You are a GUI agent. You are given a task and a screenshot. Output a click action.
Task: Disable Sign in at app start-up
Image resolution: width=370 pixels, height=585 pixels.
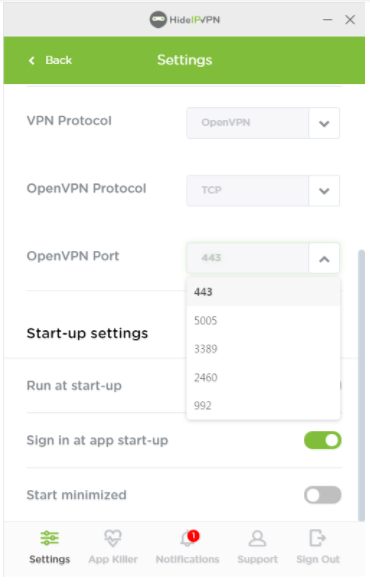323,440
